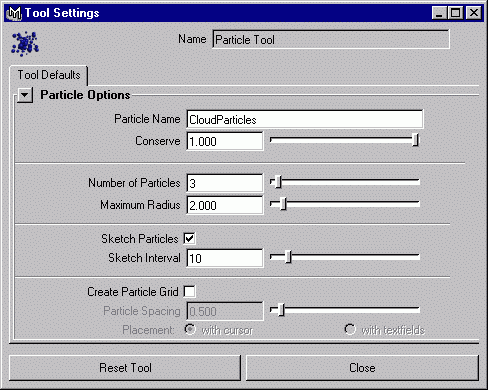Click the Maximum Radius value field
The image size is (488, 390).
coord(225,205)
